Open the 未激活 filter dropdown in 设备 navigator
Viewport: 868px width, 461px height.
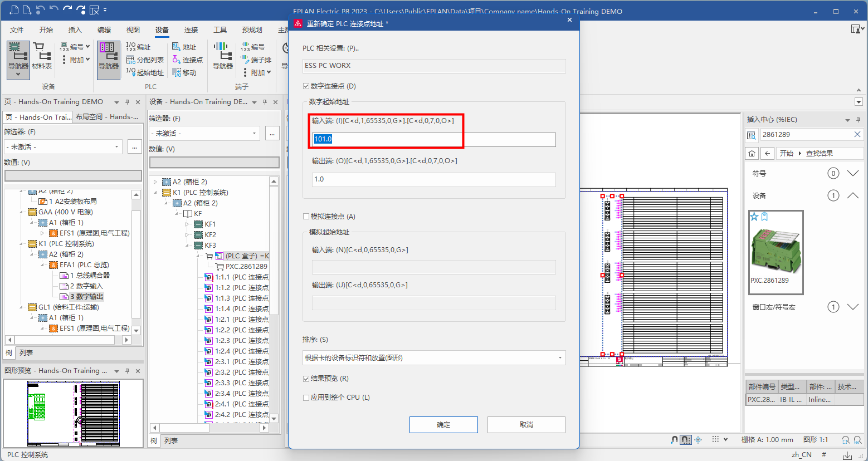[205, 133]
